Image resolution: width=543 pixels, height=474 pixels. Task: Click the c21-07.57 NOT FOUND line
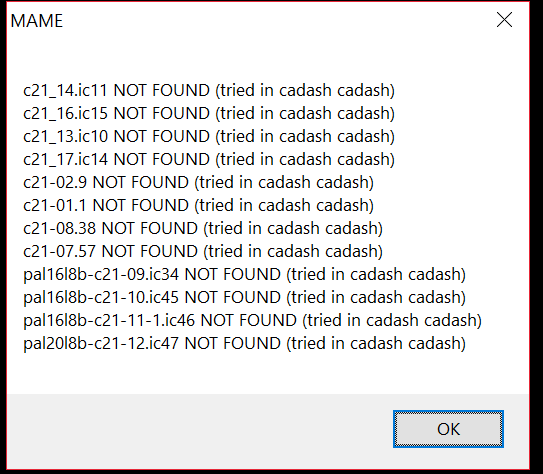[203, 251]
